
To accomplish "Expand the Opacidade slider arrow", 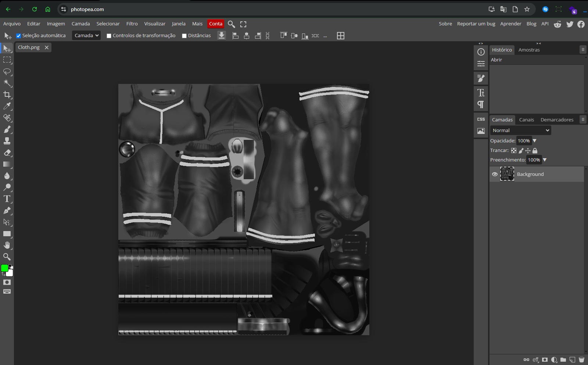I will tap(535, 141).
